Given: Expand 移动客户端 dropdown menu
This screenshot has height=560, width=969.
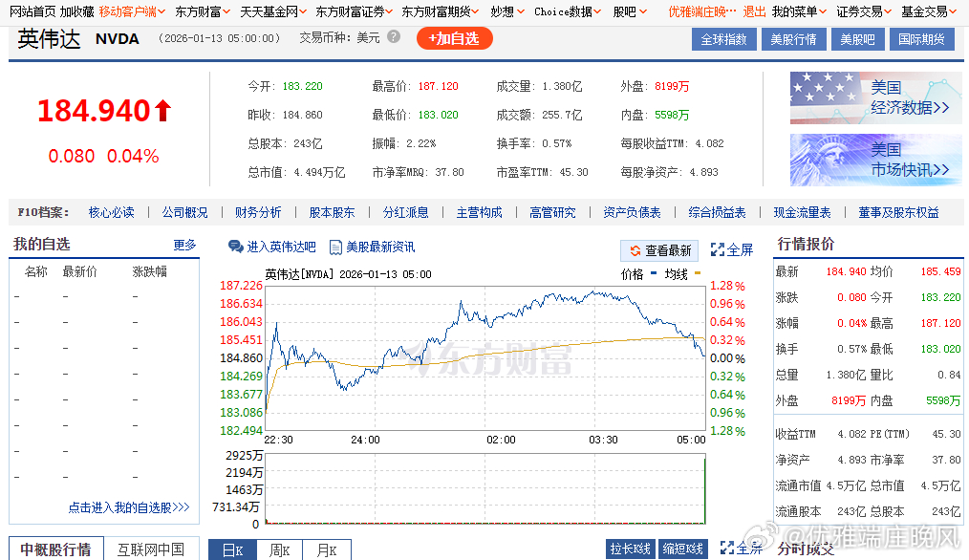Looking at the screenshot, I should (x=132, y=11).
